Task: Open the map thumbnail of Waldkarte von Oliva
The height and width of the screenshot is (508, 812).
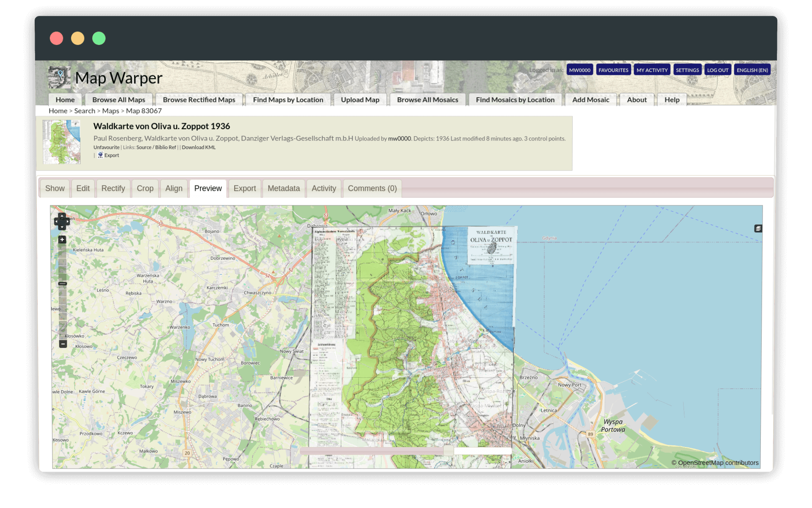Action: pyautogui.click(x=62, y=142)
